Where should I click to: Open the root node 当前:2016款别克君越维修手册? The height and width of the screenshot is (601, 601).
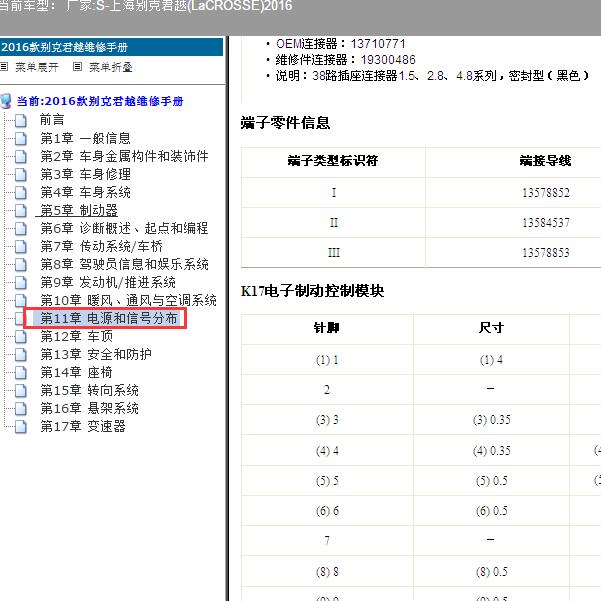tap(100, 101)
